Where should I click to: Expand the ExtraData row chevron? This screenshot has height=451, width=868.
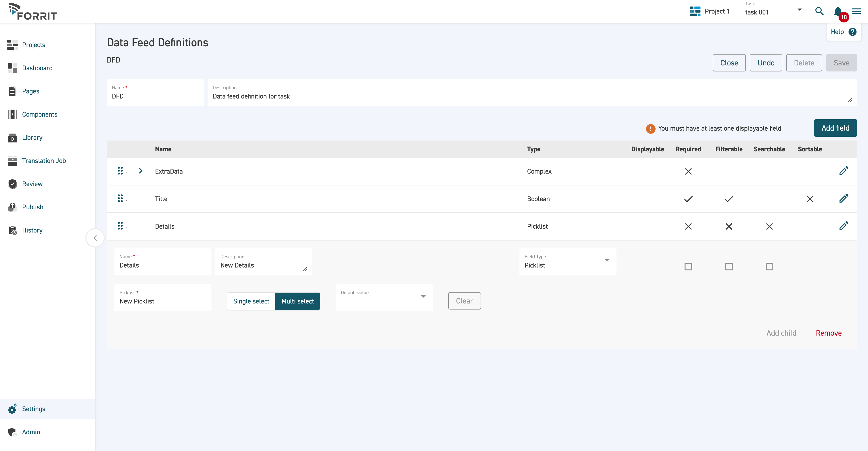pyautogui.click(x=140, y=171)
